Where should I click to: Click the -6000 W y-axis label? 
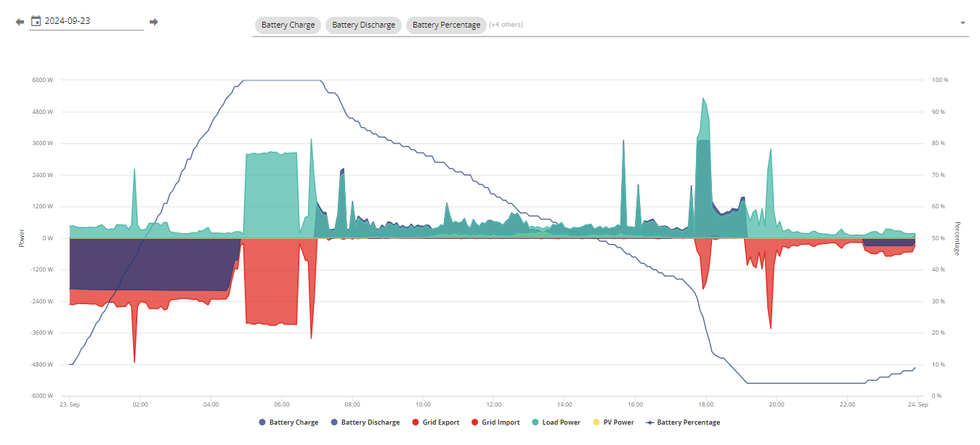click(x=42, y=396)
